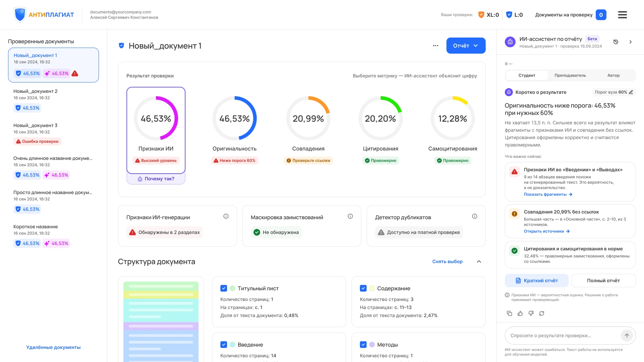This screenshot has width=644, height=362.
Task: Click the thumbs-down icon
Action: (531, 313)
